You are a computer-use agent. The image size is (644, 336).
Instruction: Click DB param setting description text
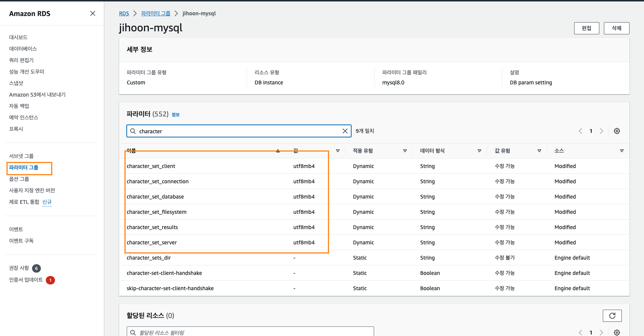[531, 82]
